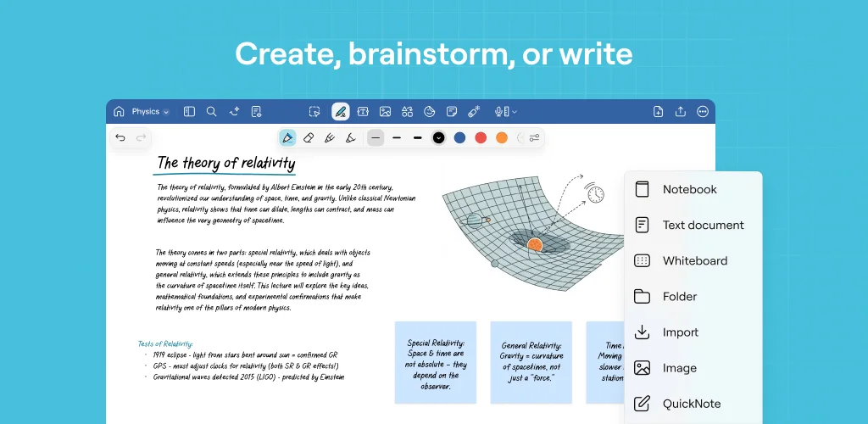The width and height of the screenshot is (868, 424).
Task: Choose the shapes tool icon
Action: pos(408,112)
